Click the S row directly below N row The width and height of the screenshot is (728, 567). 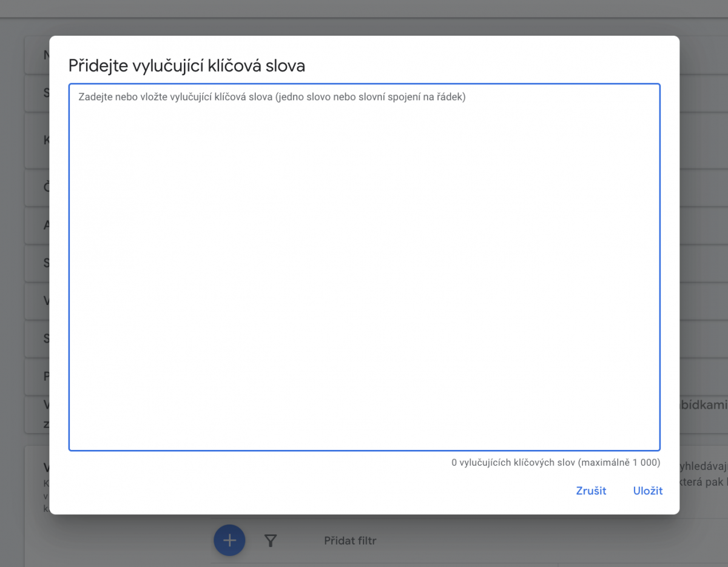click(38, 93)
